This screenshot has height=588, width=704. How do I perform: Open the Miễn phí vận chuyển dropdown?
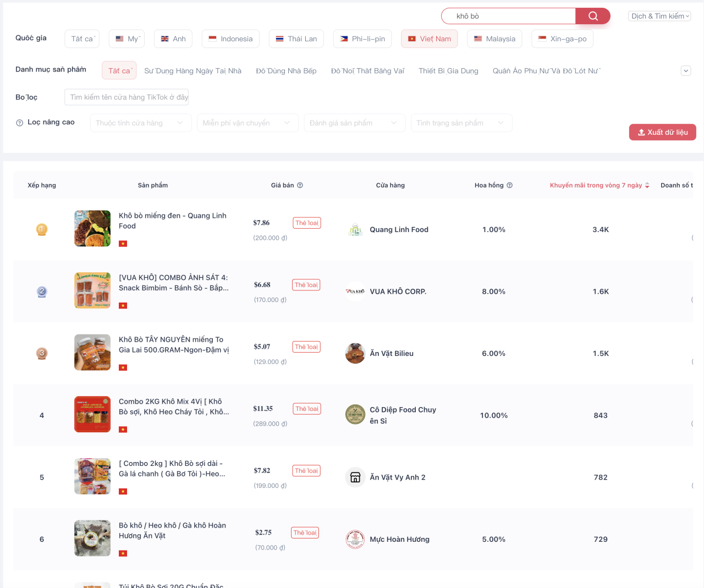coord(248,123)
